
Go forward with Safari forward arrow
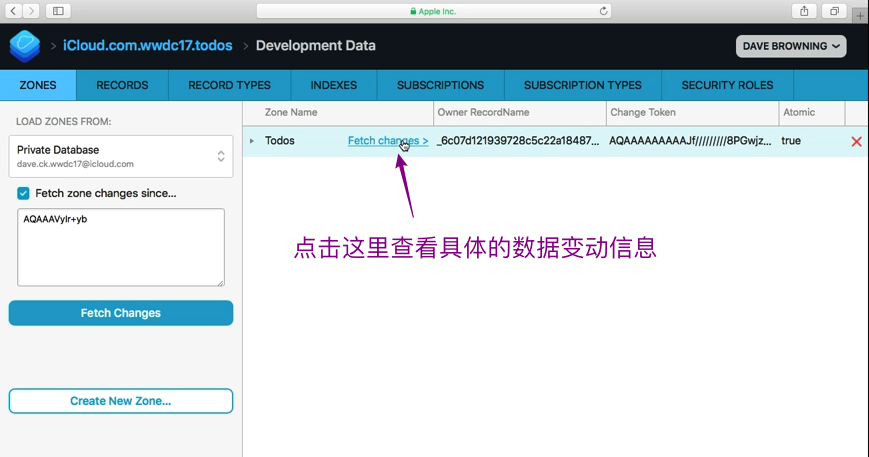31,11
